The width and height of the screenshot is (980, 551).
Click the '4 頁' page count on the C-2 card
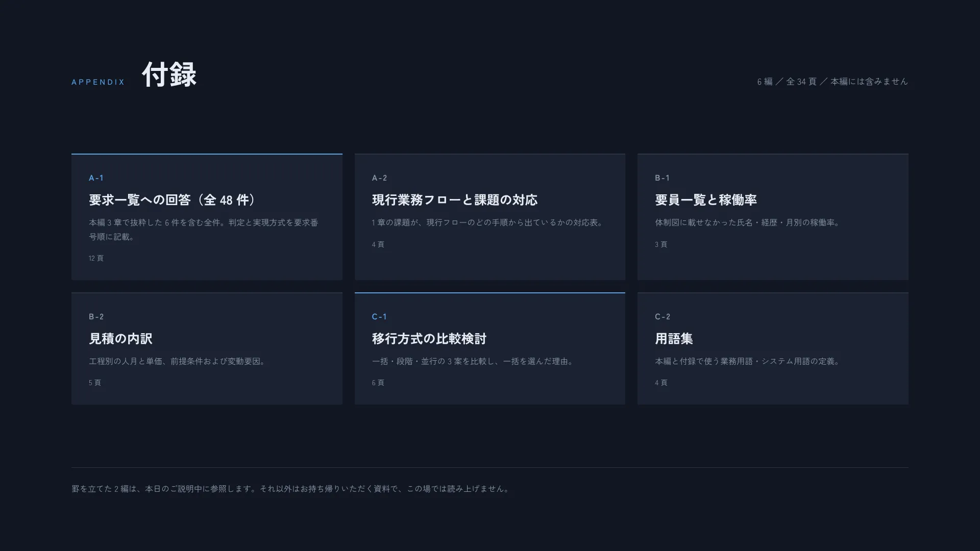tap(661, 383)
